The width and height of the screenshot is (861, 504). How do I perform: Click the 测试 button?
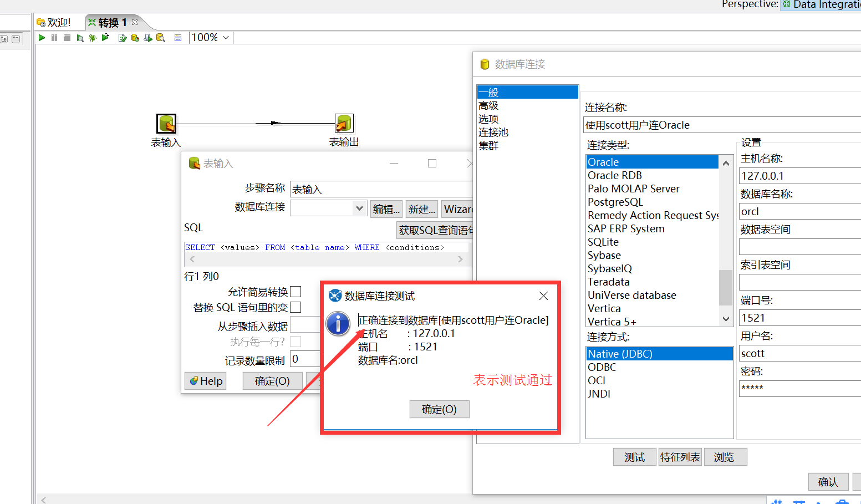pos(635,457)
